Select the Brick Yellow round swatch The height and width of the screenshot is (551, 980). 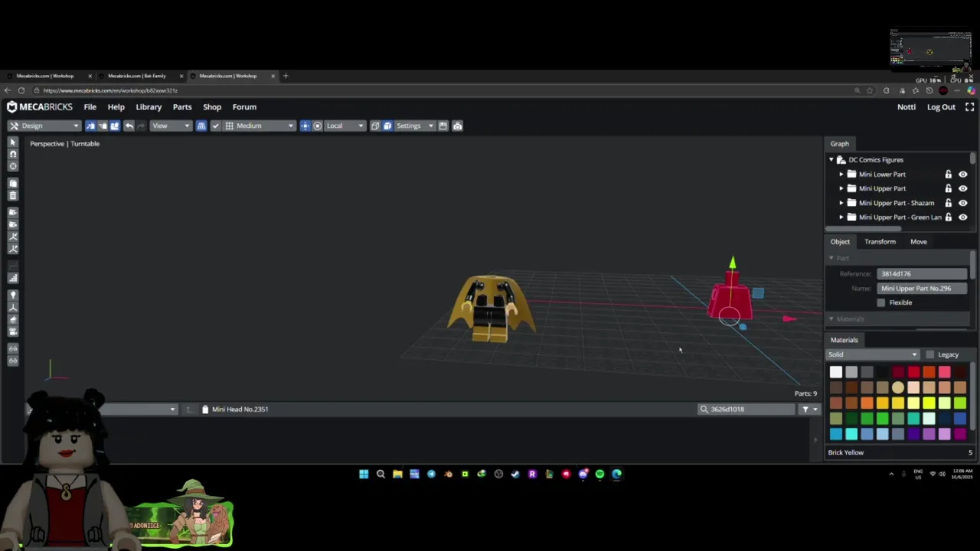(x=898, y=387)
